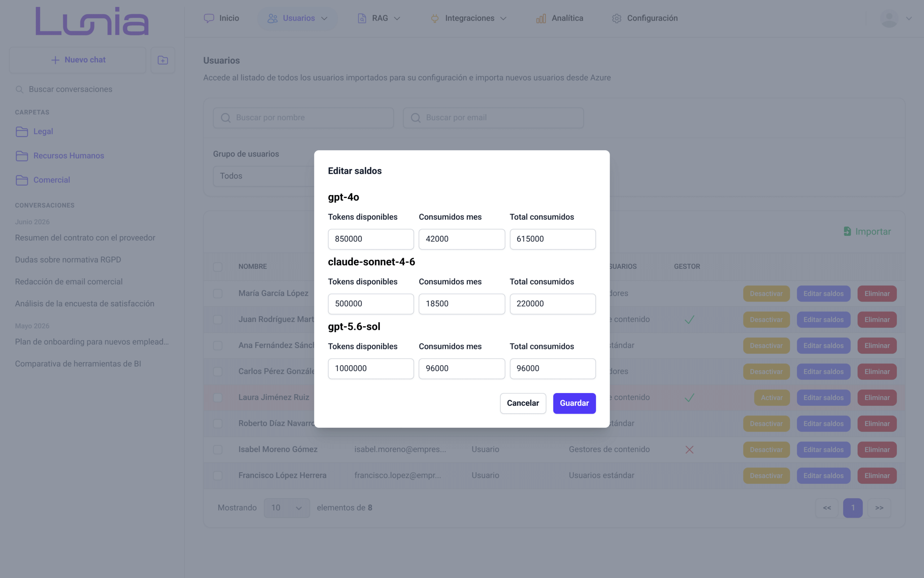Click the Inicio chat bubble icon

pos(209,18)
